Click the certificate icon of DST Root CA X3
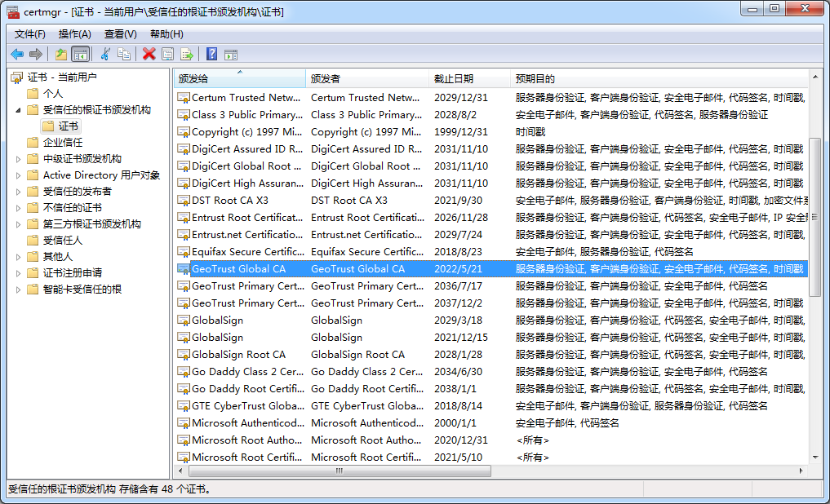This screenshot has height=504, width=830. click(x=183, y=201)
